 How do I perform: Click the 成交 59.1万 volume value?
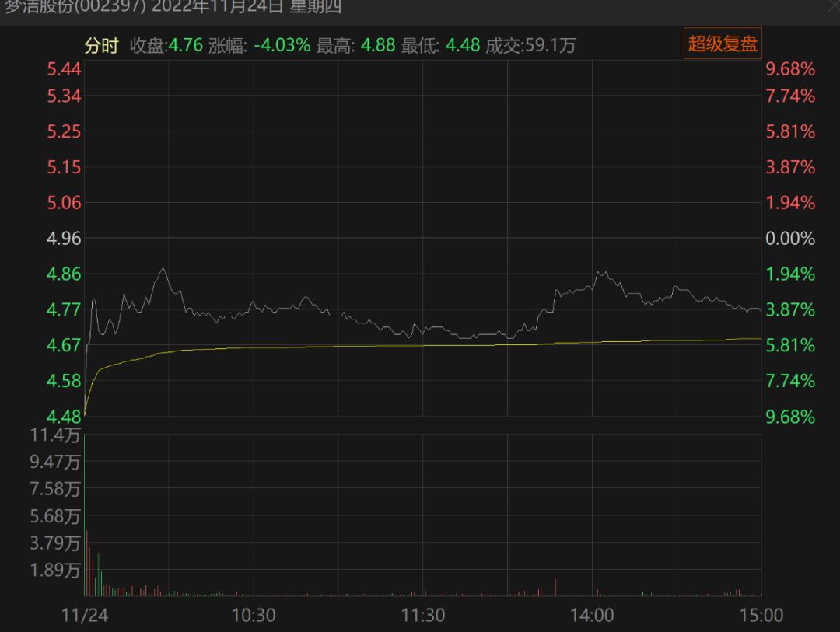click(550, 46)
